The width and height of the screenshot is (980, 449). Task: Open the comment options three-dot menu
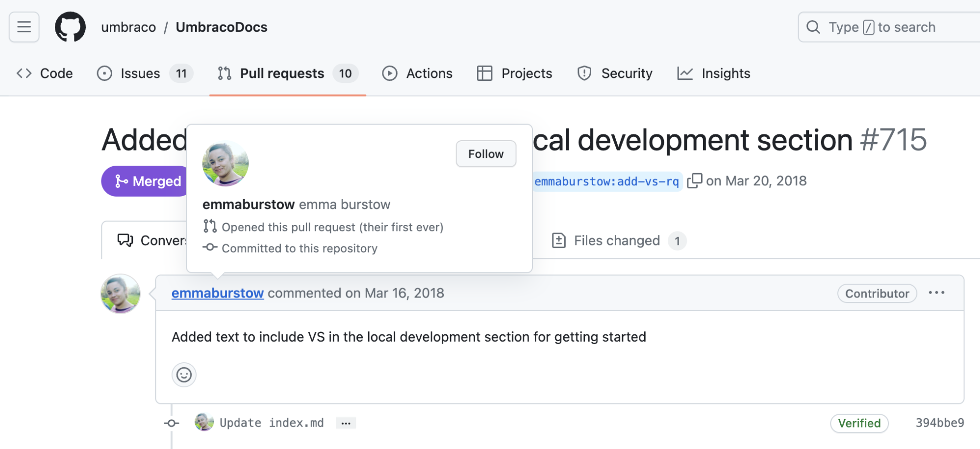936,293
